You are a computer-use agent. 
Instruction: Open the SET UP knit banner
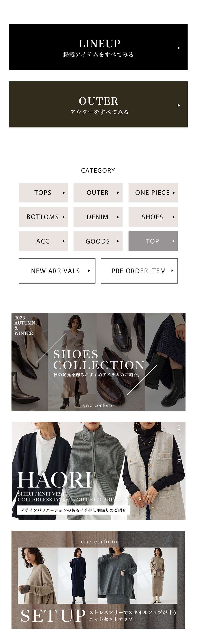coord(98,580)
